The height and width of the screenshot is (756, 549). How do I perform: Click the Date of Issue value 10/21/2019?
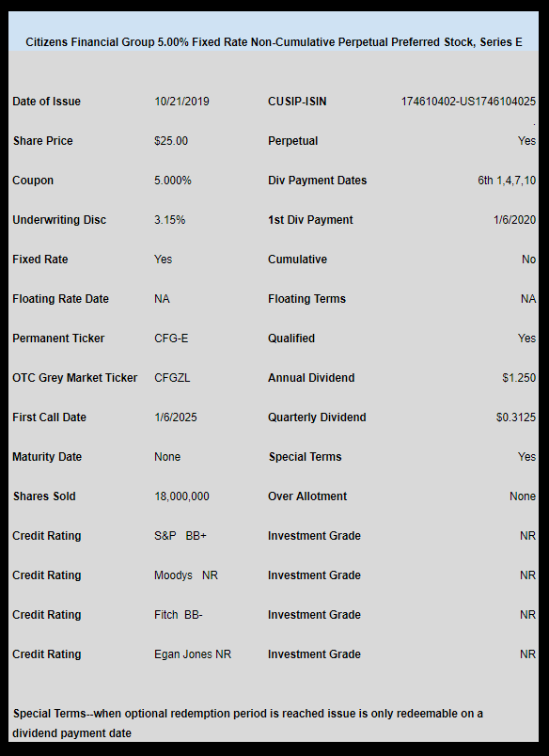pyautogui.click(x=181, y=102)
